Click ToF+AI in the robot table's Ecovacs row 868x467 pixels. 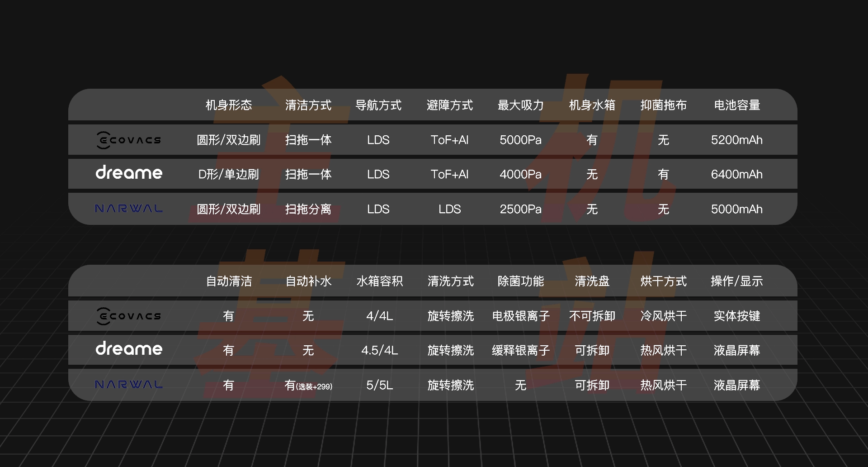point(450,140)
